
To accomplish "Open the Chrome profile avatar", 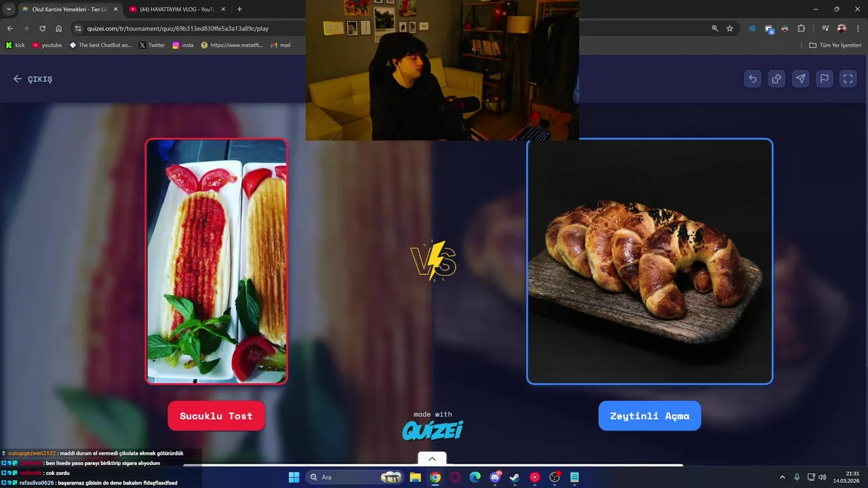I will coord(842,28).
